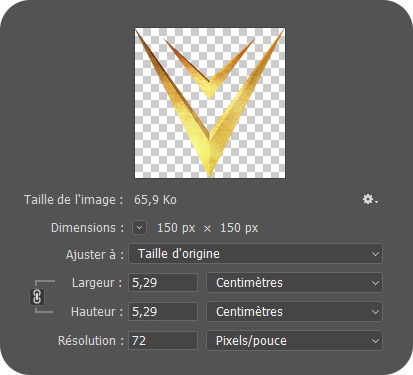Toggle the constrain proportions chain link
413x375 pixels.
tap(37, 297)
